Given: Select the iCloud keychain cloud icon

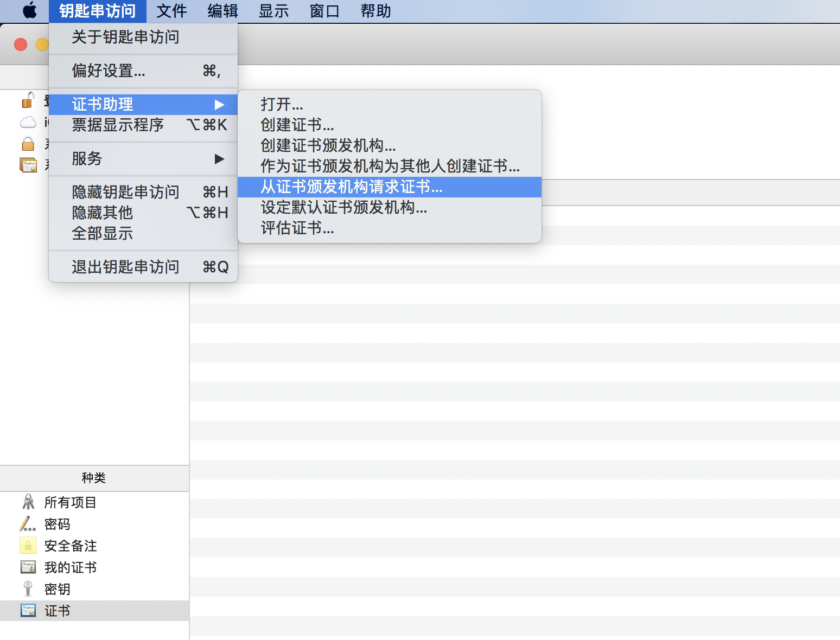Looking at the screenshot, I should click(x=28, y=122).
